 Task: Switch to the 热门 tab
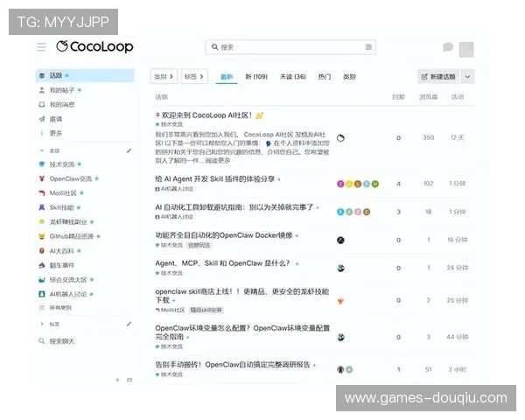coord(324,77)
